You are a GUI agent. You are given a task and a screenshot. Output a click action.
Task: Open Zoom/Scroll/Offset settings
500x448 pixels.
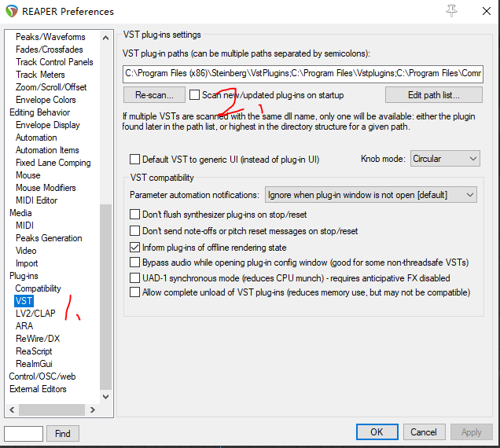[51, 87]
